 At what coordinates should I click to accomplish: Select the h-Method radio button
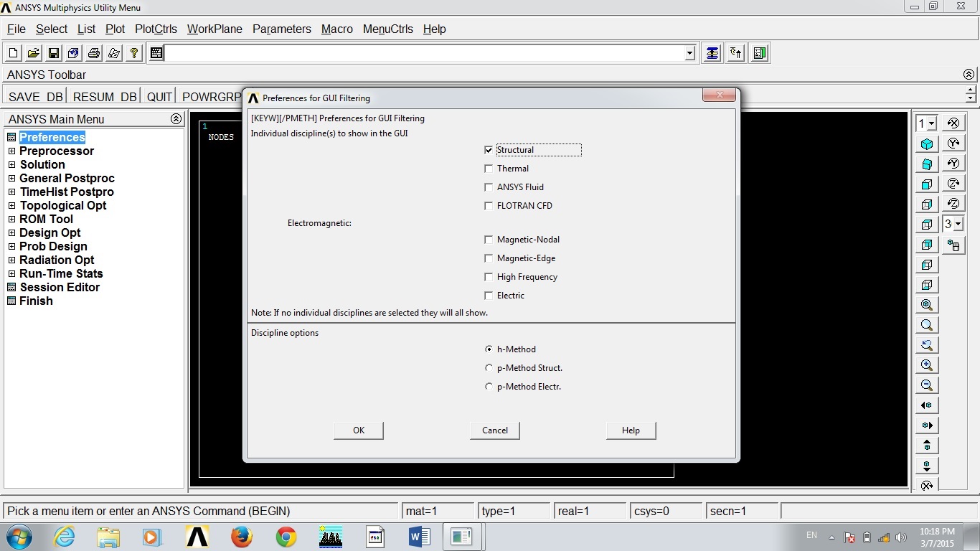[489, 349]
